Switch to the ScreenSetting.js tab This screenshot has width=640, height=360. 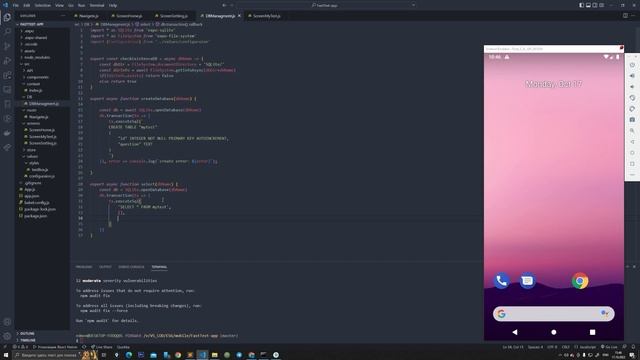(x=173, y=16)
